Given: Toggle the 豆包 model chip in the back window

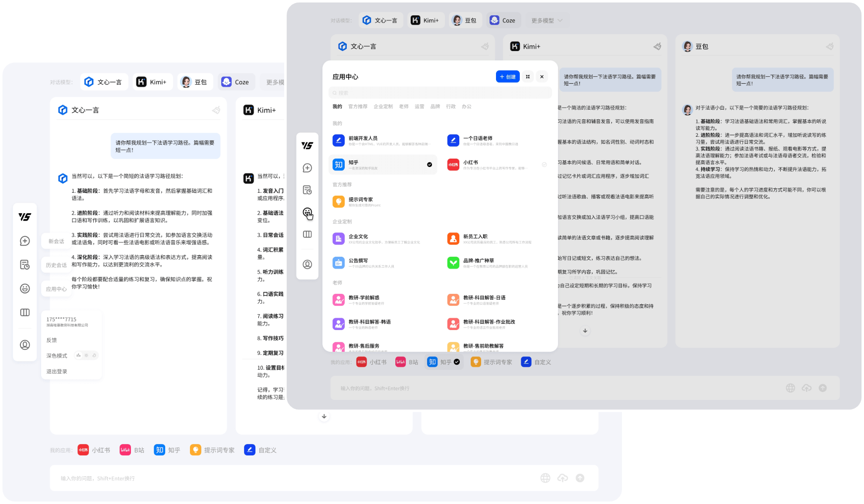Looking at the screenshot, I should (x=195, y=82).
